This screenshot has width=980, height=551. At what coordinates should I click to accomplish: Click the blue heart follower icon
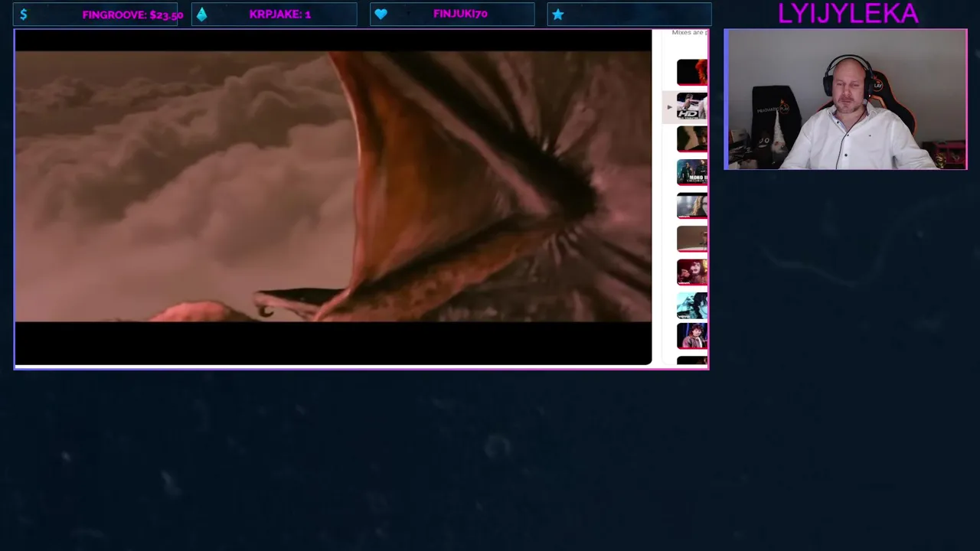381,15
